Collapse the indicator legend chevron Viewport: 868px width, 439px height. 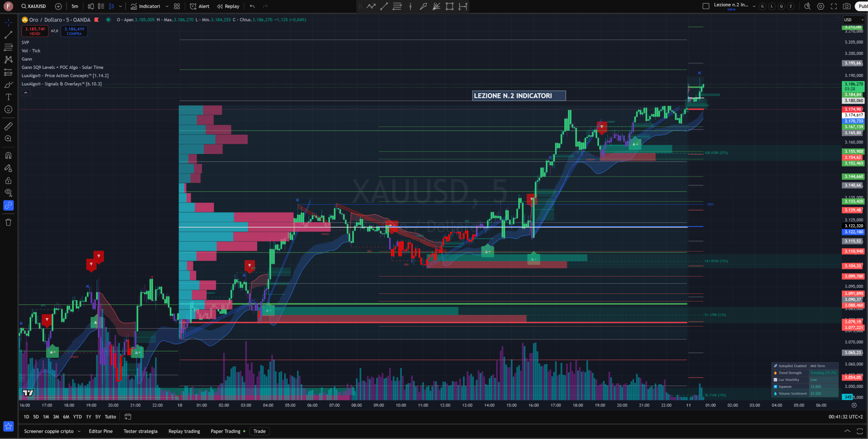point(26,93)
